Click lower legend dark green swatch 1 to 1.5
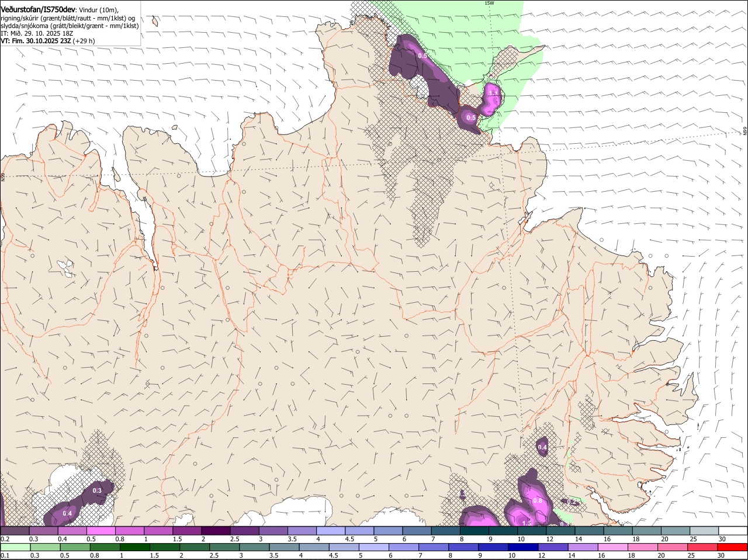The width and height of the screenshot is (748, 560). click(x=135, y=547)
